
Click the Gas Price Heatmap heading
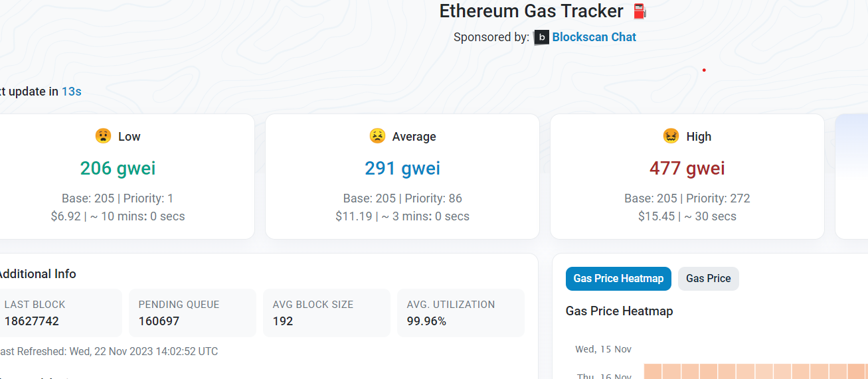pyautogui.click(x=619, y=311)
